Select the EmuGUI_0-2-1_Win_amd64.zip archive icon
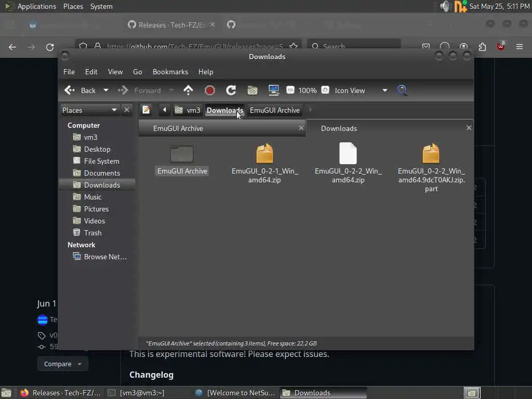 (x=264, y=153)
